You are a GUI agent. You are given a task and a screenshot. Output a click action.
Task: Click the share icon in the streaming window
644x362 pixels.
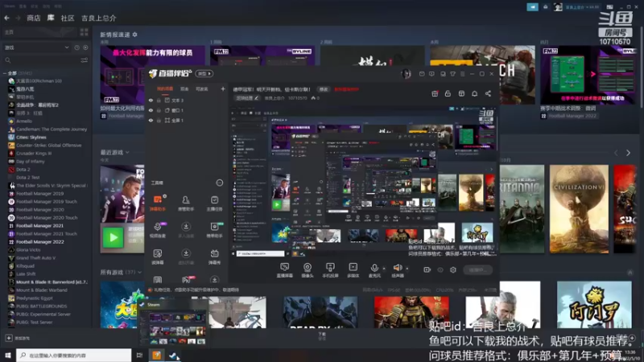pyautogui.click(x=488, y=93)
